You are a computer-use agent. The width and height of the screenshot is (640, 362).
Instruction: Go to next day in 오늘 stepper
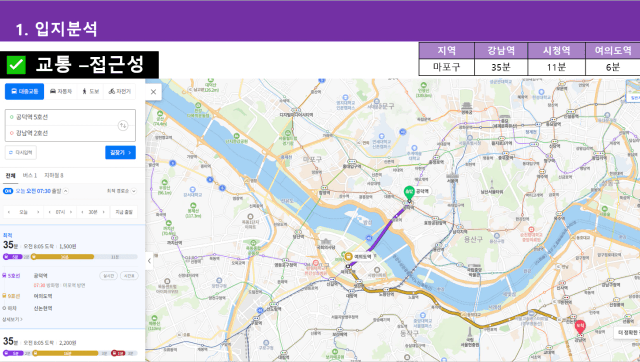tap(38, 212)
